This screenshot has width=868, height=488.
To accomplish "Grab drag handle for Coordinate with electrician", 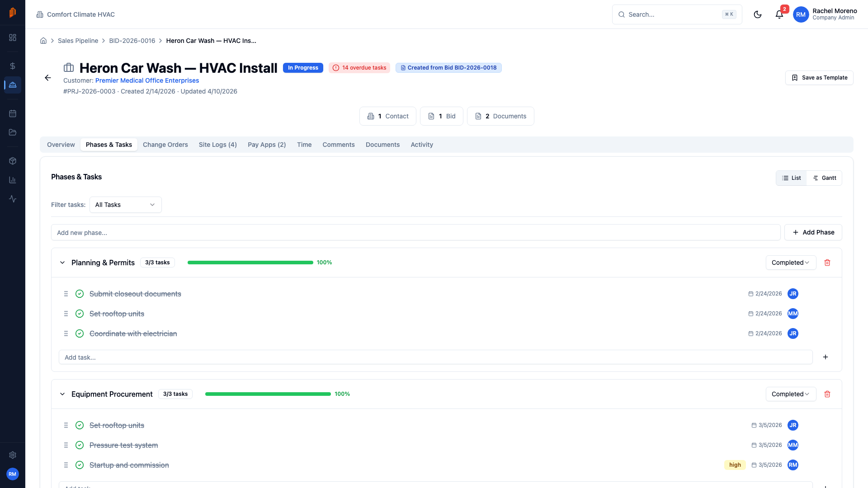I will 66,333.
